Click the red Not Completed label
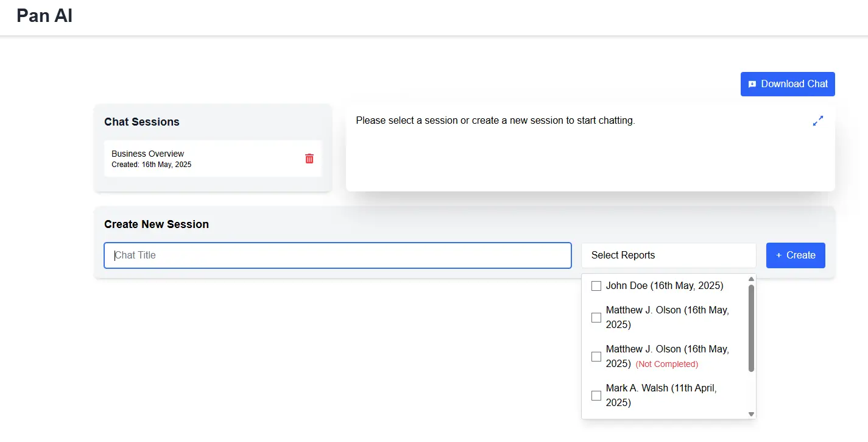 pyautogui.click(x=667, y=364)
